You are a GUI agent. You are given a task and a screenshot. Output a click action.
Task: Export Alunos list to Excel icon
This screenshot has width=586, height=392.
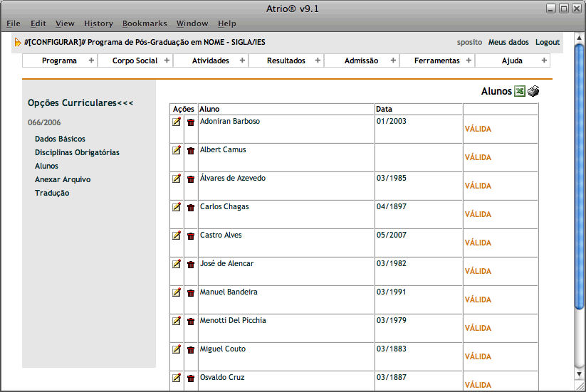click(520, 91)
